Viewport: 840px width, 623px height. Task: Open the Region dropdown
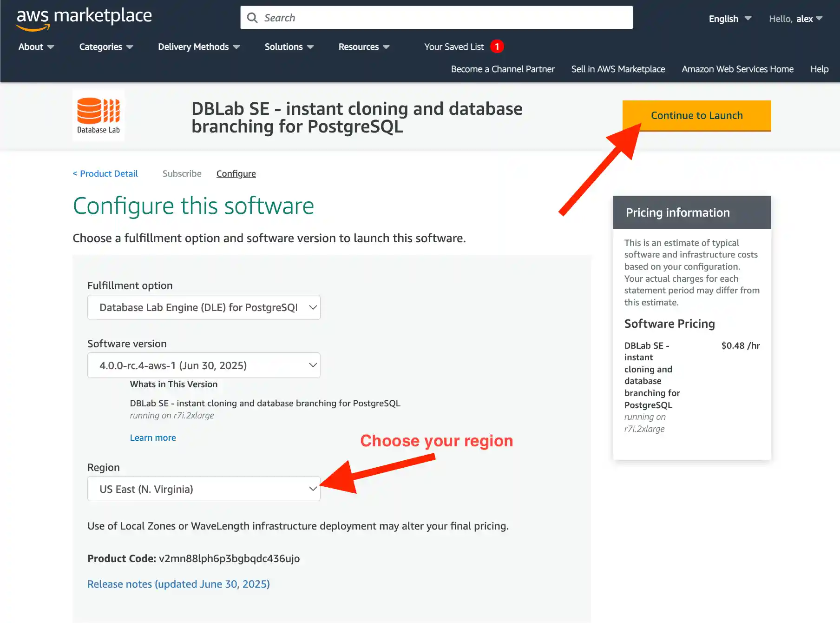pyautogui.click(x=203, y=489)
